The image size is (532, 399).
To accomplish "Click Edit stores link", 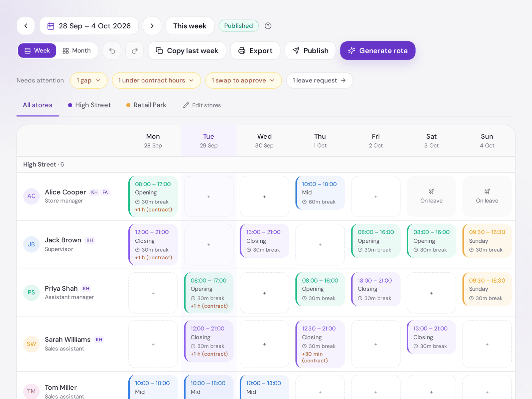I will pyautogui.click(x=202, y=105).
